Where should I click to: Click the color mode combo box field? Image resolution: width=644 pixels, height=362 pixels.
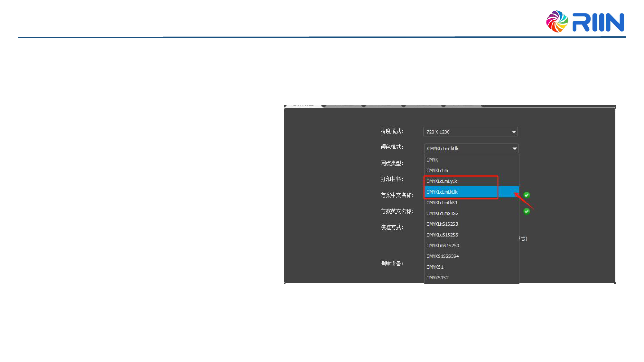coord(467,148)
